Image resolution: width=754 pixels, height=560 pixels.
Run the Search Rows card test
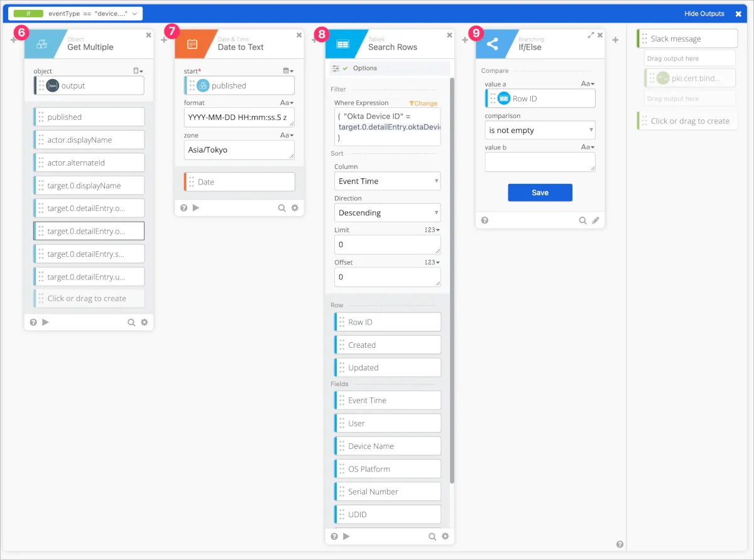[x=346, y=536]
